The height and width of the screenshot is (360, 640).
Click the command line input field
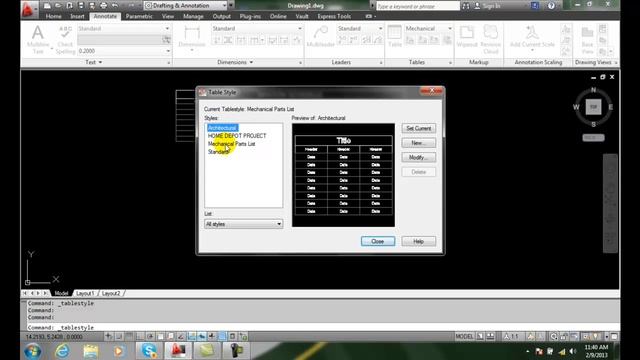322,327
